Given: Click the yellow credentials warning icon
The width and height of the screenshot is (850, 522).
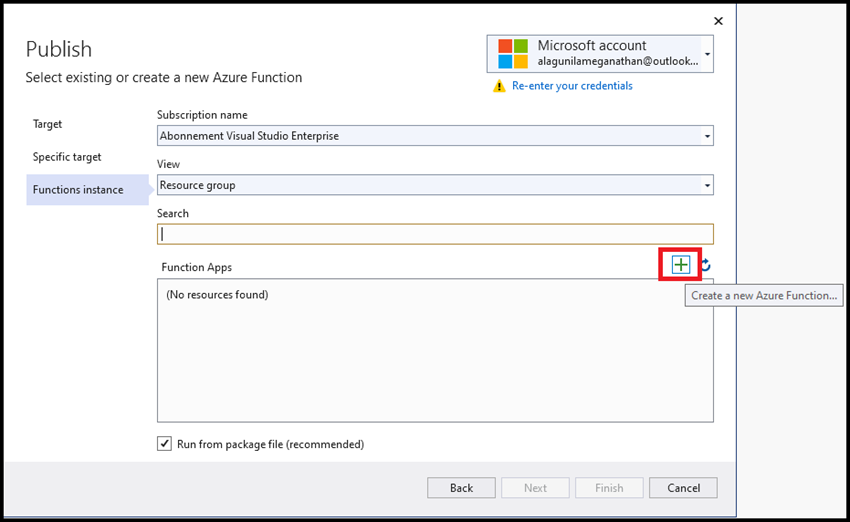Looking at the screenshot, I should (x=499, y=86).
